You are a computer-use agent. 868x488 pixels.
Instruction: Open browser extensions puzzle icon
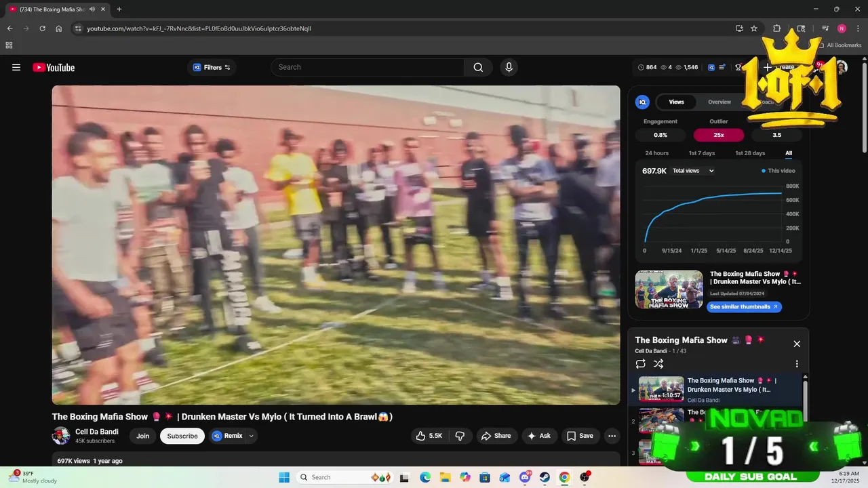pyautogui.click(x=777, y=28)
